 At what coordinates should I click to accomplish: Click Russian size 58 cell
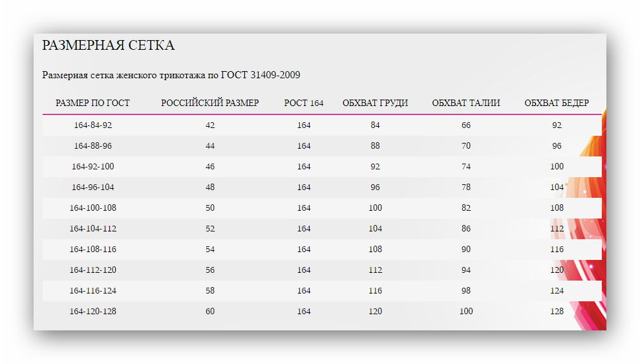click(x=210, y=290)
